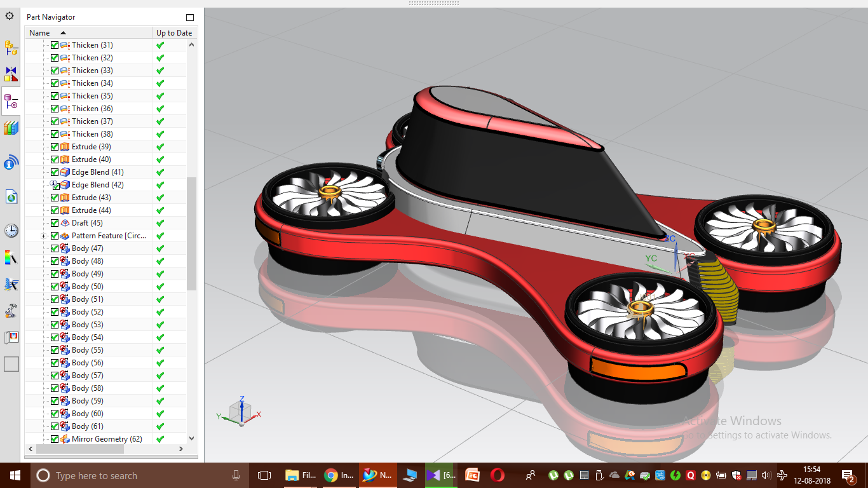Click the view triad orientation cube
The height and width of the screenshot is (488, 868).
241,412
